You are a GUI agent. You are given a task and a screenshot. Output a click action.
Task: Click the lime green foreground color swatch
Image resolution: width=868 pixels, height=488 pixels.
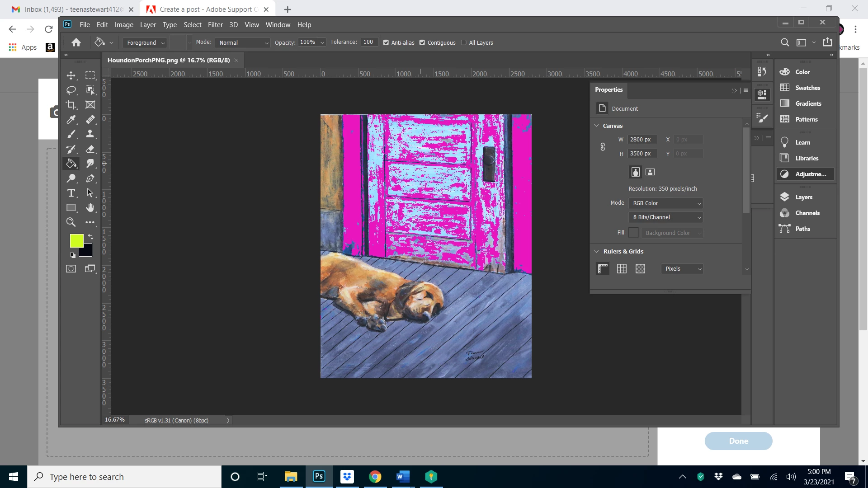[x=76, y=240]
